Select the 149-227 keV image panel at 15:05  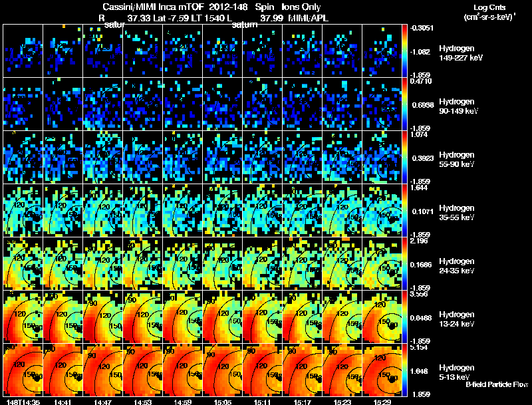click(223, 51)
